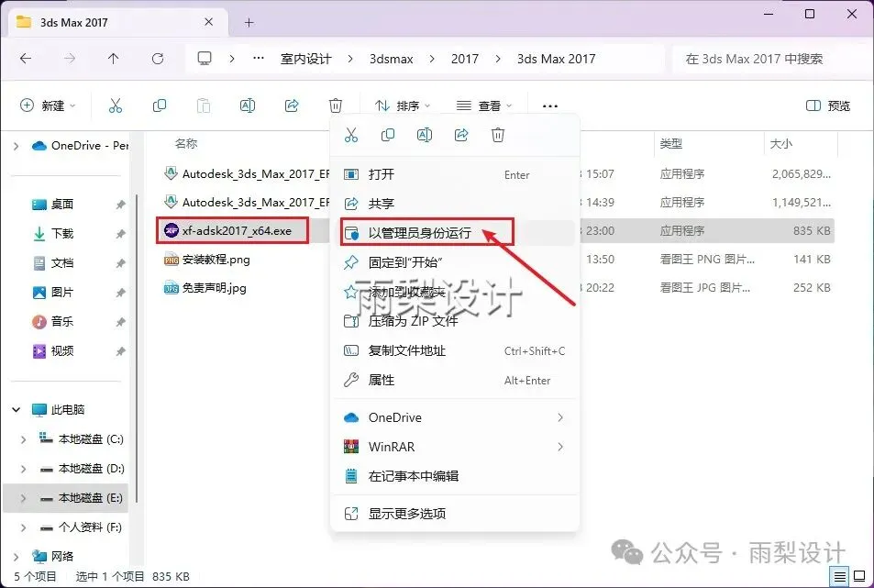This screenshot has width=874, height=588.
Task: Collapse the 此电脑 tree node
Action: tap(17, 410)
